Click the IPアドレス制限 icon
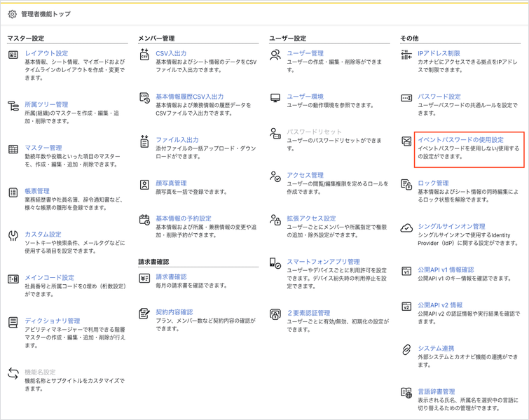This screenshot has height=420, width=529. [406, 55]
